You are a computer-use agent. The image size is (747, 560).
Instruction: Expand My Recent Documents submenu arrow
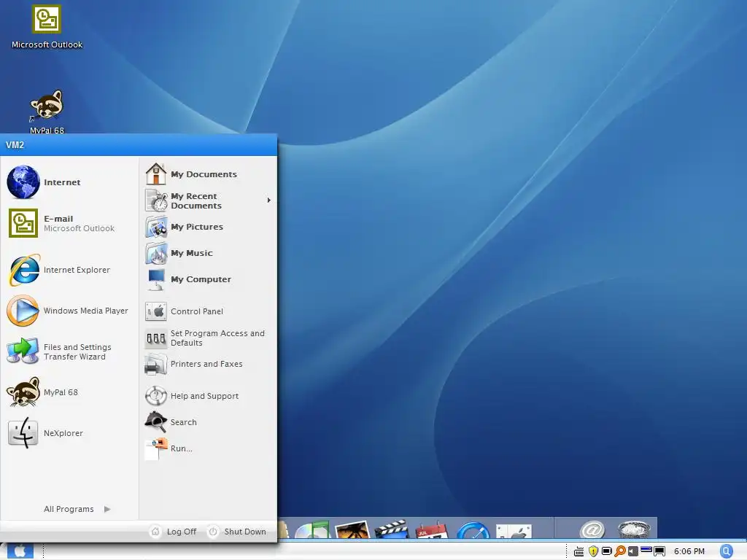click(x=269, y=201)
